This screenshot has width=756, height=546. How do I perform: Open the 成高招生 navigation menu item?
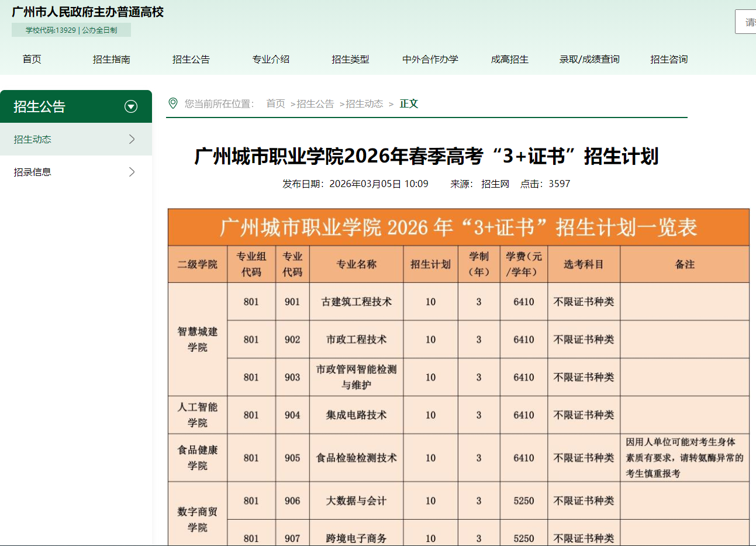509,59
